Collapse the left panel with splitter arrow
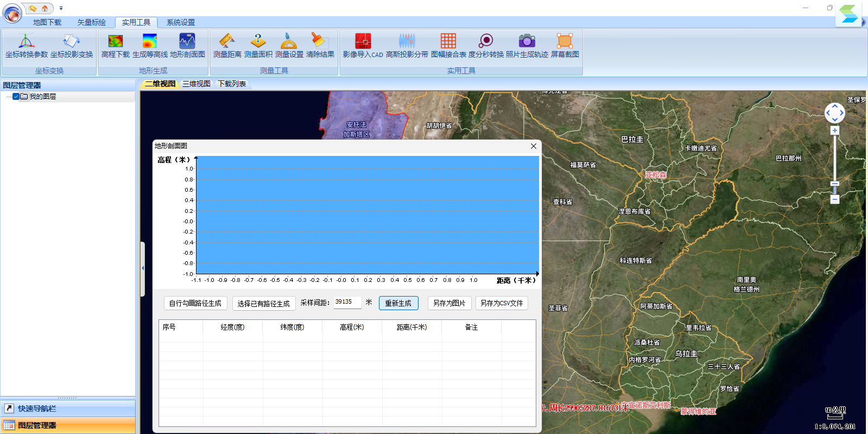The width and height of the screenshot is (868, 434). click(x=142, y=268)
